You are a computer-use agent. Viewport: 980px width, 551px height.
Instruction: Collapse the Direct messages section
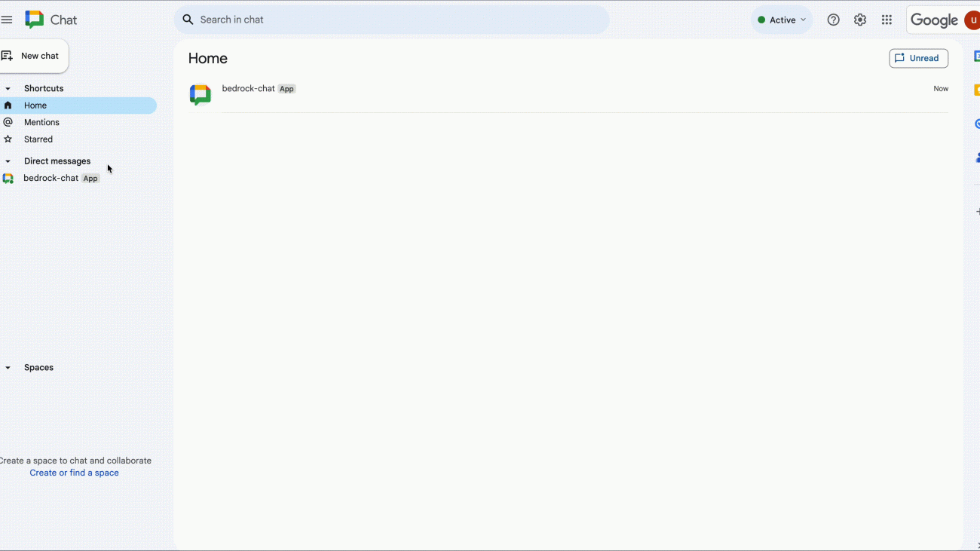(x=8, y=161)
